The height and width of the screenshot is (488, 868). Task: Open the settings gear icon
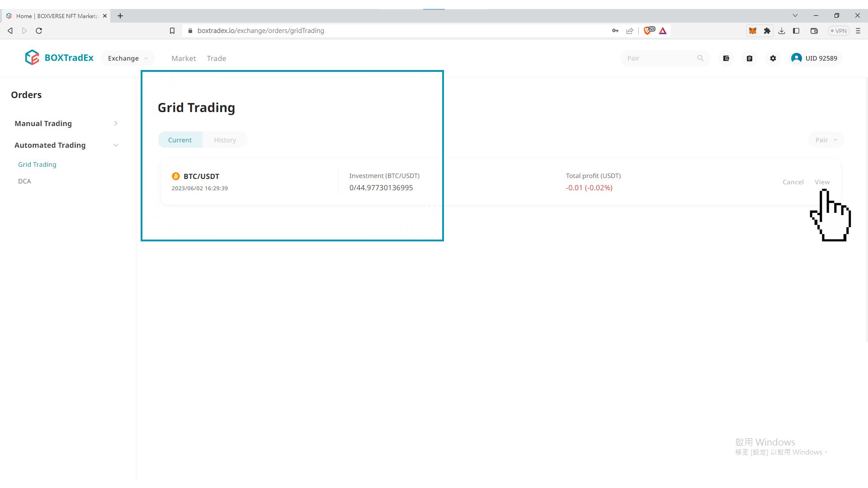tap(773, 58)
